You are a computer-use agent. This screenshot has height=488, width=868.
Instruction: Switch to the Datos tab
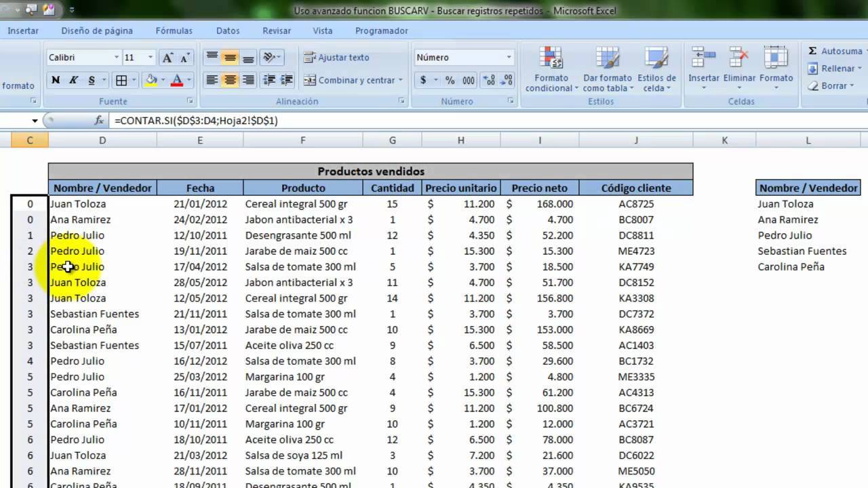point(228,30)
